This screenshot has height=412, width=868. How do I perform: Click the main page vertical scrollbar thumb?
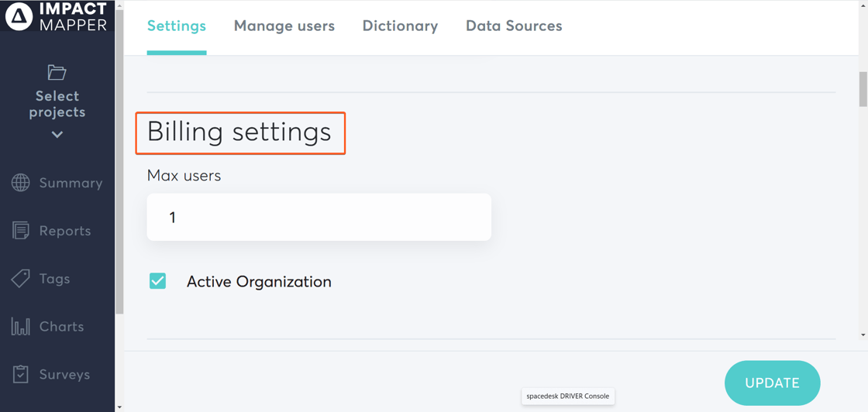863,89
